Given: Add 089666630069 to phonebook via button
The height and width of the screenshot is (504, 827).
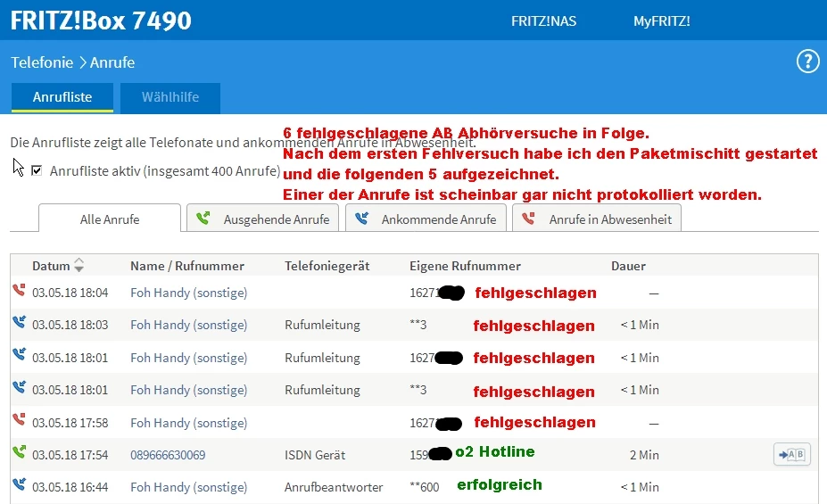Looking at the screenshot, I should [791, 454].
